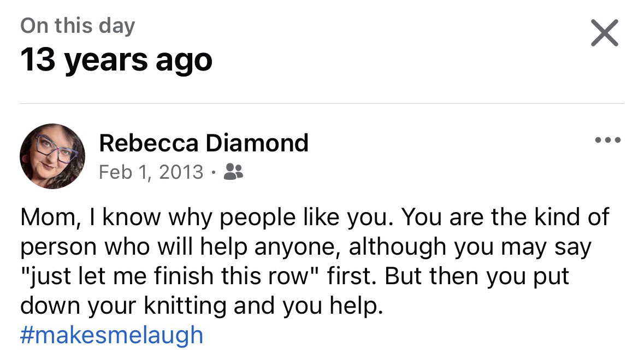Click the "On this day" label
This screenshot has width=644, height=358.
tap(78, 26)
